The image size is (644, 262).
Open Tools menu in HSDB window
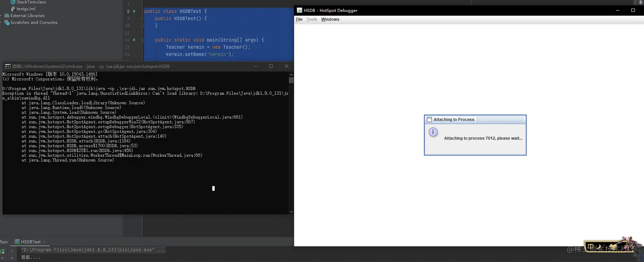(x=312, y=19)
